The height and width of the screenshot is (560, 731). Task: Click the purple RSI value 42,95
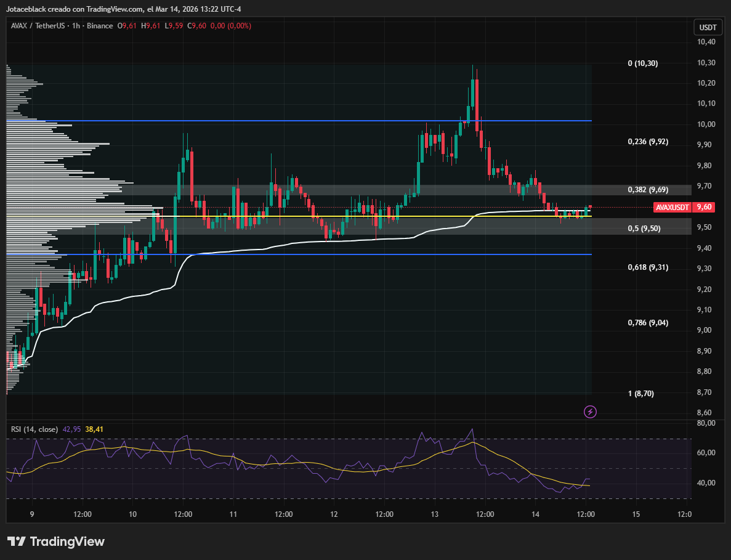point(71,429)
